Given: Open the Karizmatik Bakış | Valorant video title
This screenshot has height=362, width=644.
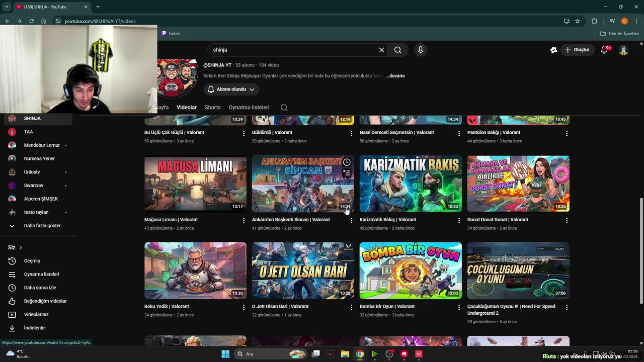Looking at the screenshot, I should click(x=388, y=220).
